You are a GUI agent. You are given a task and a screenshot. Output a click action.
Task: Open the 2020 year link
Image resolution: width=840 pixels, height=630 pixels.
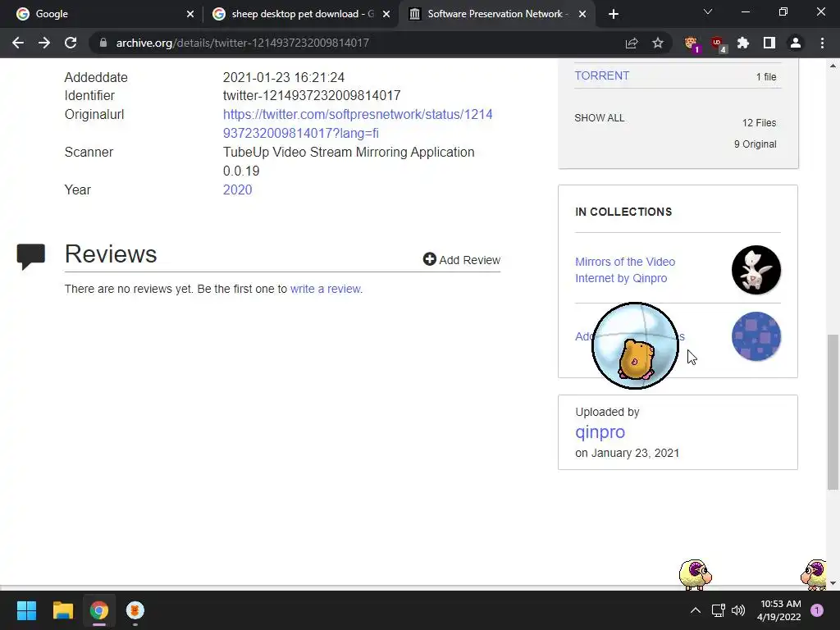[x=237, y=189]
